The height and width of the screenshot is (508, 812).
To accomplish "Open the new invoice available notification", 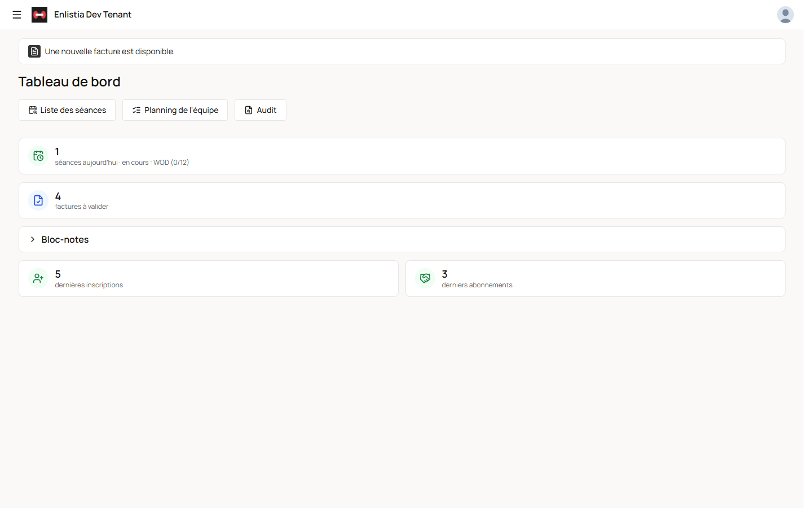I will pyautogui.click(x=401, y=51).
